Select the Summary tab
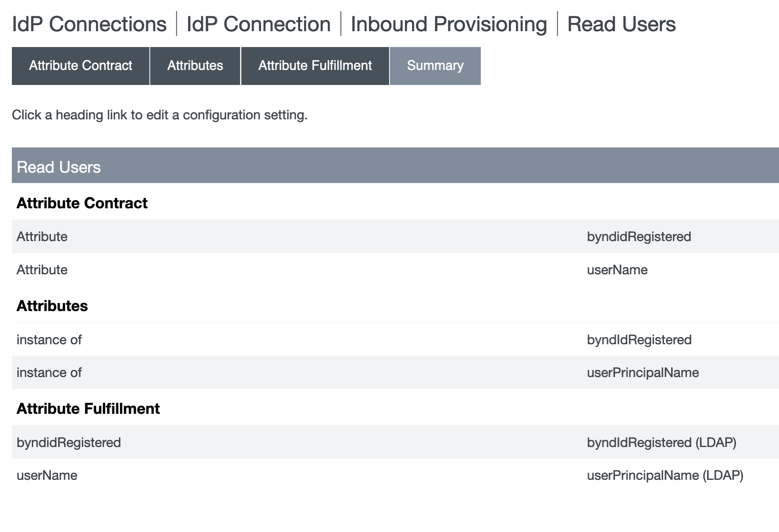 tap(435, 66)
